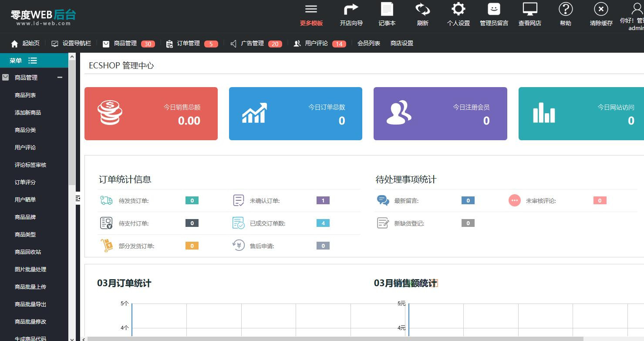644x341 pixels.
Task: Select 添加新商品 in the sidebar
Action: (x=28, y=112)
